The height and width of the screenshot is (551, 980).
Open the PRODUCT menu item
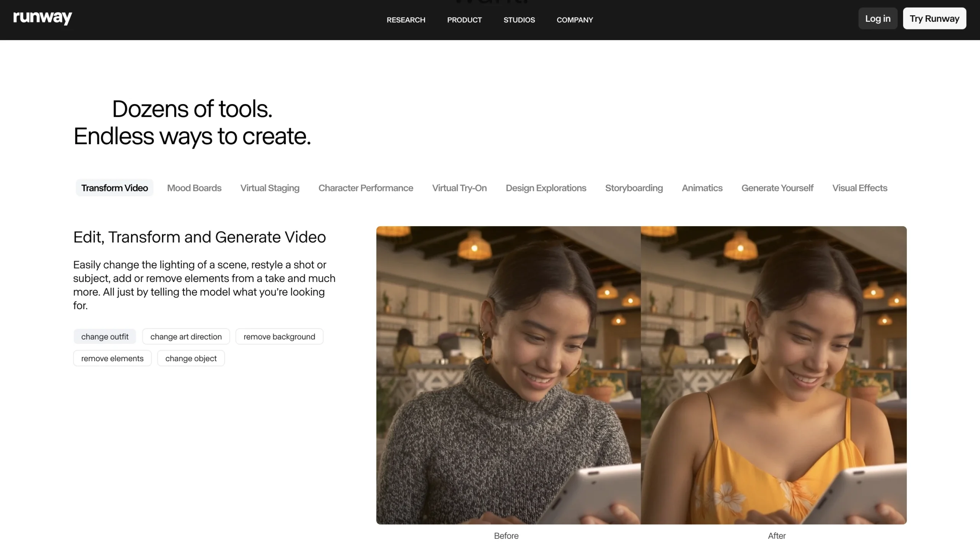(464, 20)
